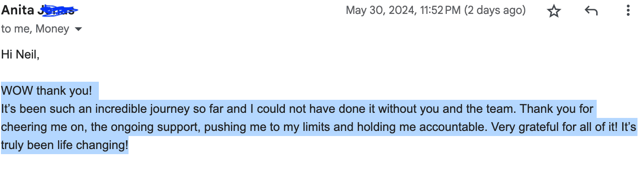The height and width of the screenshot is (169, 644).
Task: Open the three-dot more options menu
Action: (x=628, y=10)
